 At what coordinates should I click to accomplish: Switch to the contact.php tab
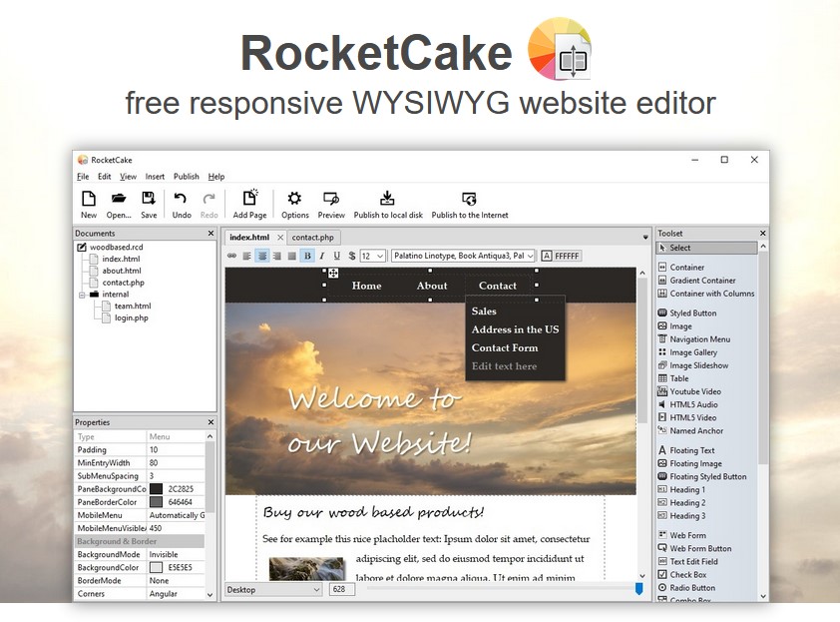point(312,238)
